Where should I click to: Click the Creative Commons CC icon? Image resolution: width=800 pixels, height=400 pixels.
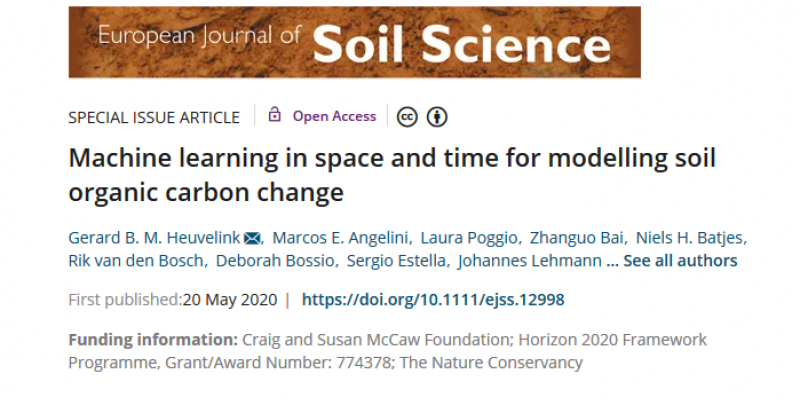pos(407,117)
